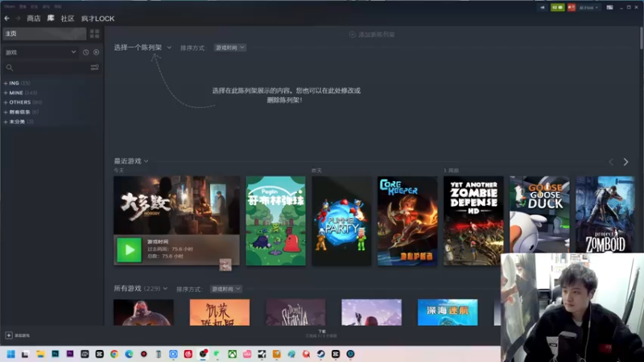Open the Core Keeper game cover
This screenshot has height=362, width=644.
coord(407,220)
